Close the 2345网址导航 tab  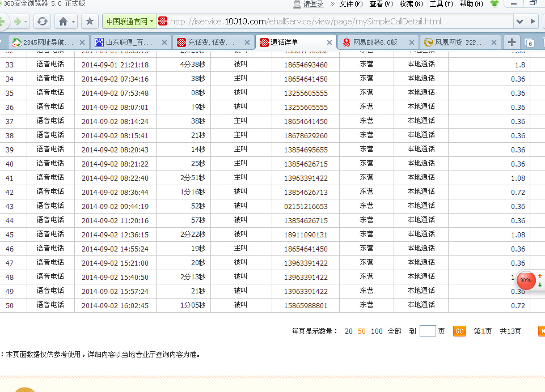[x=82, y=42]
